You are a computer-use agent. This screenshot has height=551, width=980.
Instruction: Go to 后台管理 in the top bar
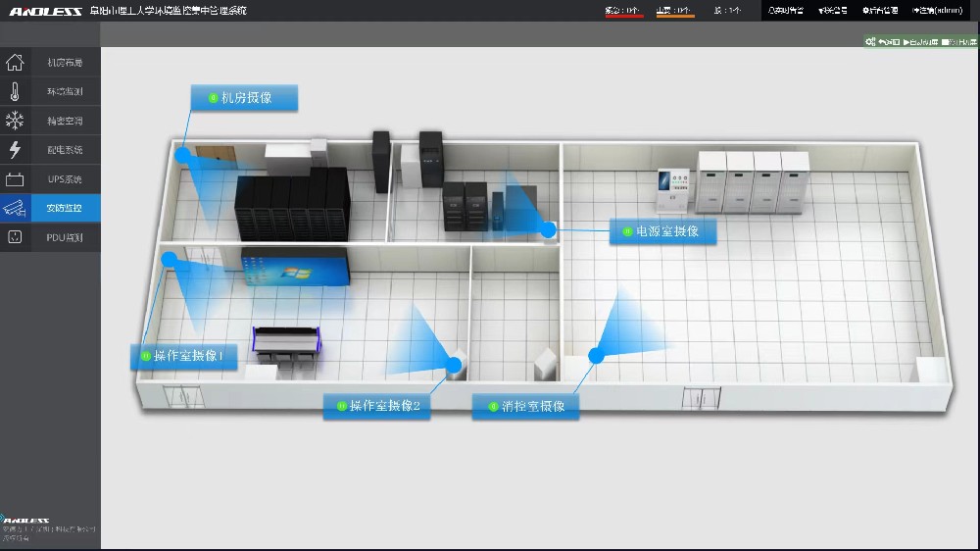click(x=881, y=11)
